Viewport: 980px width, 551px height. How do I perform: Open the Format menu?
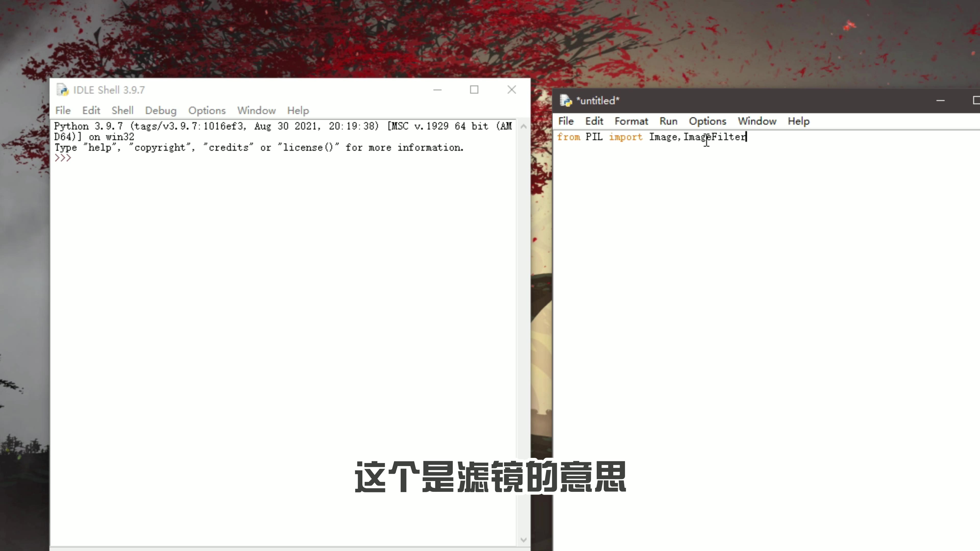tap(631, 121)
